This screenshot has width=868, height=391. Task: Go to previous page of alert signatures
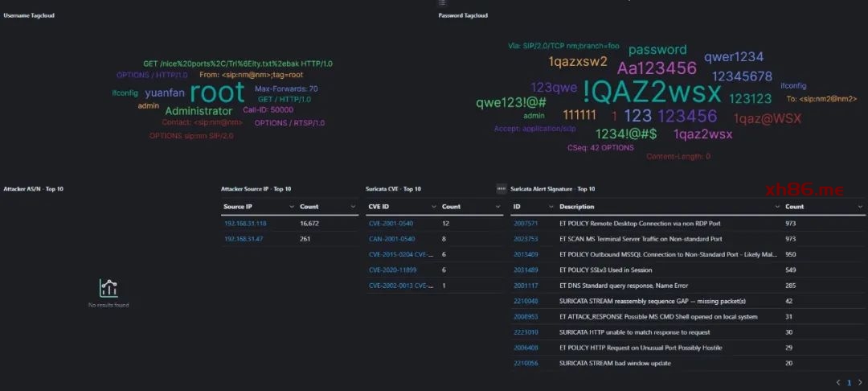pos(839,383)
